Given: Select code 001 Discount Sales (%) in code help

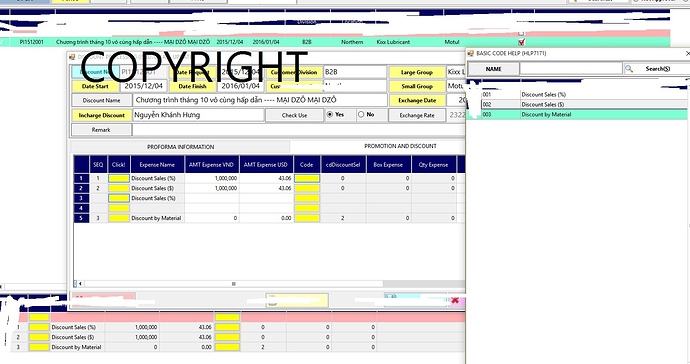Looking at the screenshot, I should [x=584, y=95].
